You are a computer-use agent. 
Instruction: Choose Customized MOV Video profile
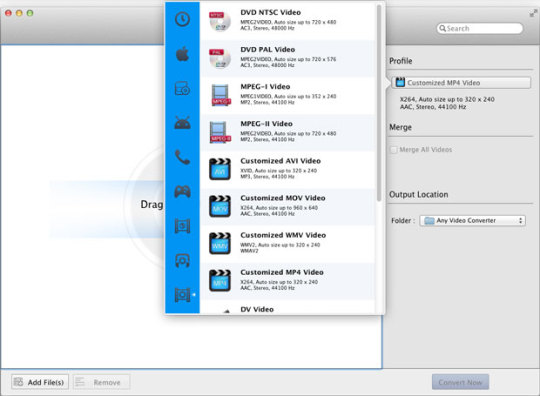287,207
